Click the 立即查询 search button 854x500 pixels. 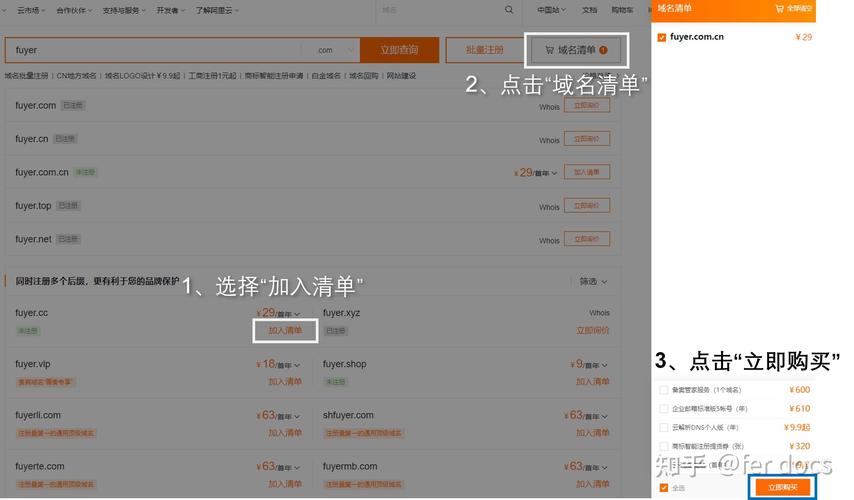click(x=399, y=50)
